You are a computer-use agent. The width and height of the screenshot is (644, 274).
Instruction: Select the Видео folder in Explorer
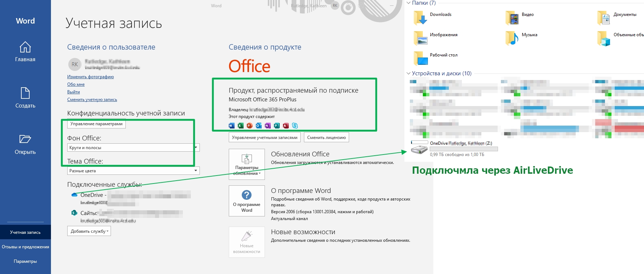tap(520, 17)
